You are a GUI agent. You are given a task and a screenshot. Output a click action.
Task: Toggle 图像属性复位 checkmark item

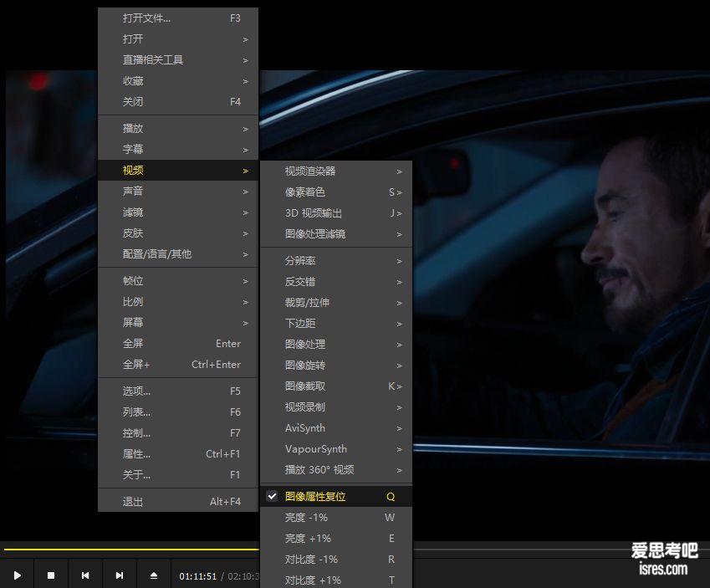tap(336, 497)
